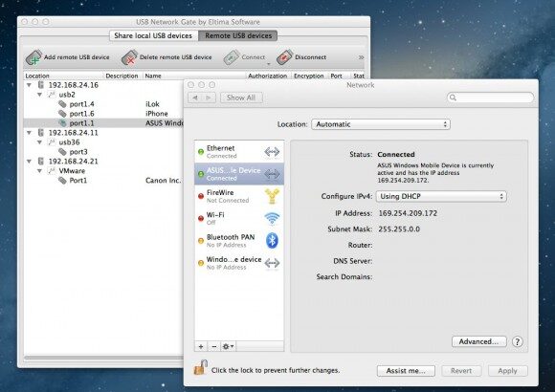Image resolution: width=555 pixels, height=392 pixels.
Task: Click the hub icon beside usb2
Action: tap(52, 95)
